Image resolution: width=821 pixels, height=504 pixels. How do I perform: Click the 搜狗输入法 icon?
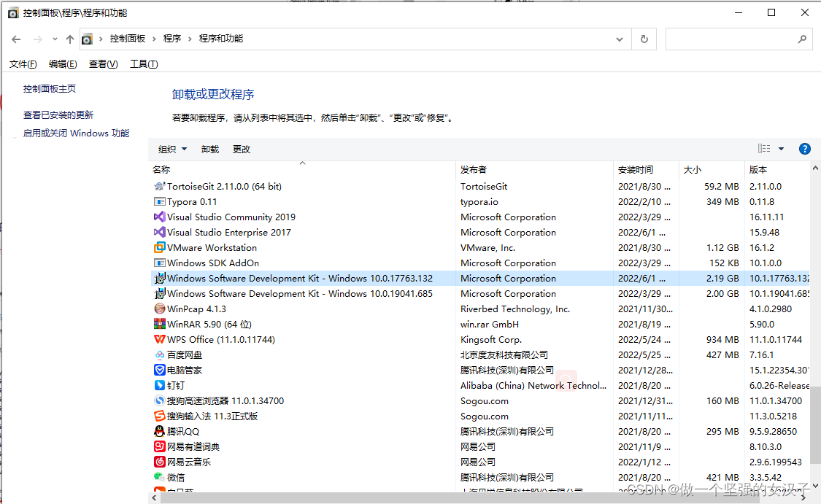[160, 416]
